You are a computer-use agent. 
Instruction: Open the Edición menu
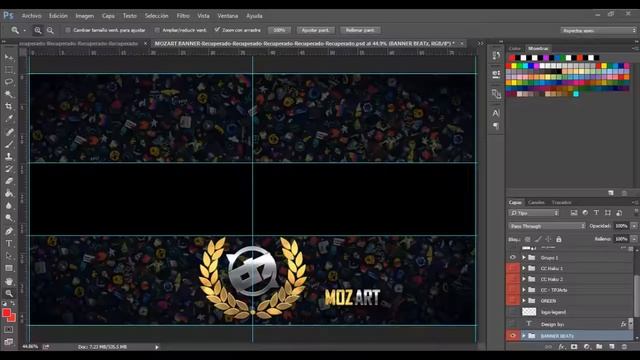58,16
